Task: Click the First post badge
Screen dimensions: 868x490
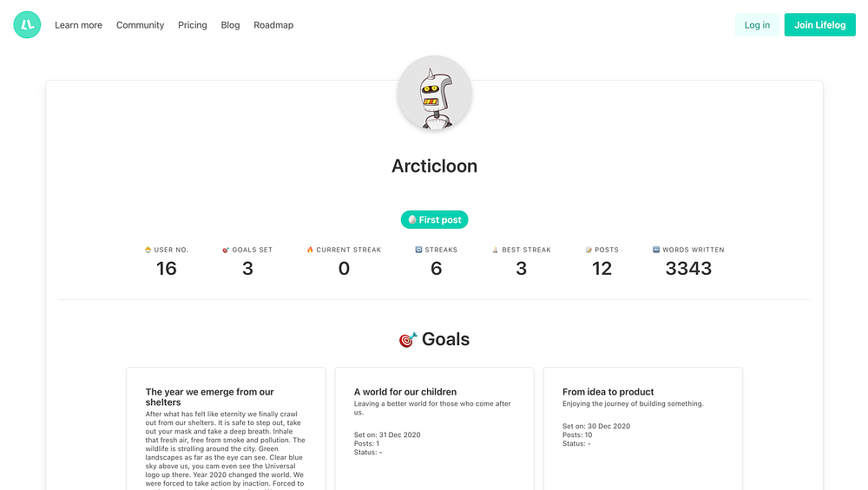Action: pos(434,220)
